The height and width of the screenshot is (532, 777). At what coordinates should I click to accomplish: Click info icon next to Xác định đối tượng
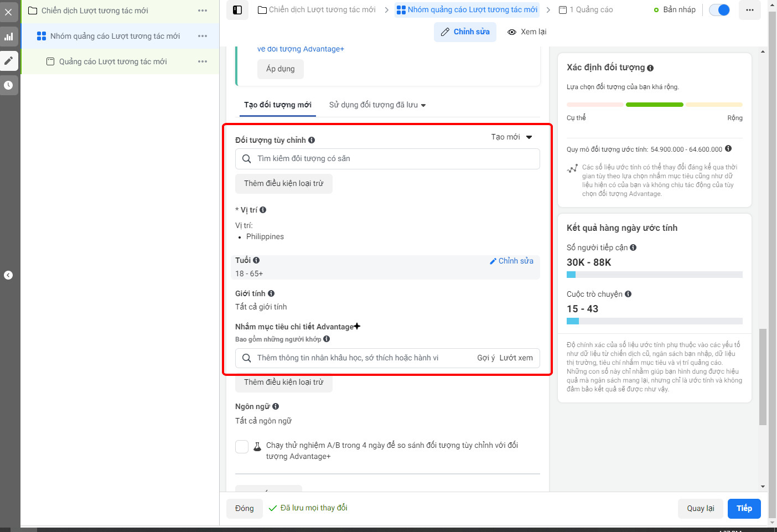tap(650, 68)
